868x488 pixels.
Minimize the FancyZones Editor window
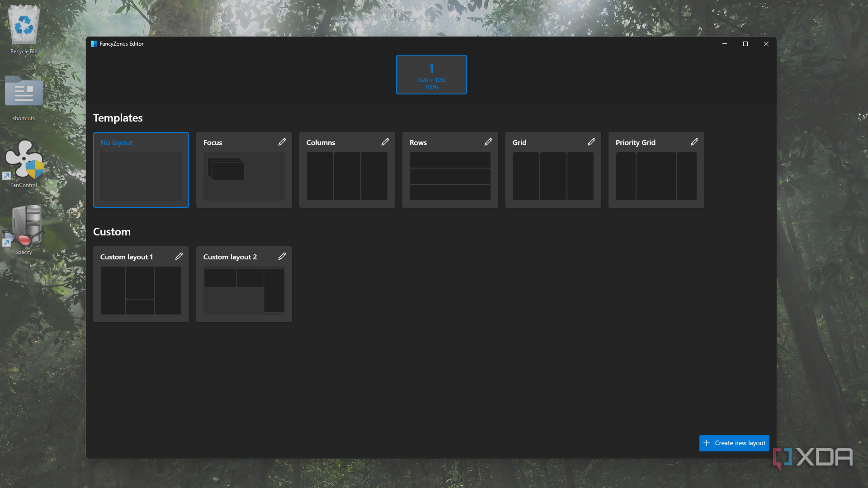[725, 44]
